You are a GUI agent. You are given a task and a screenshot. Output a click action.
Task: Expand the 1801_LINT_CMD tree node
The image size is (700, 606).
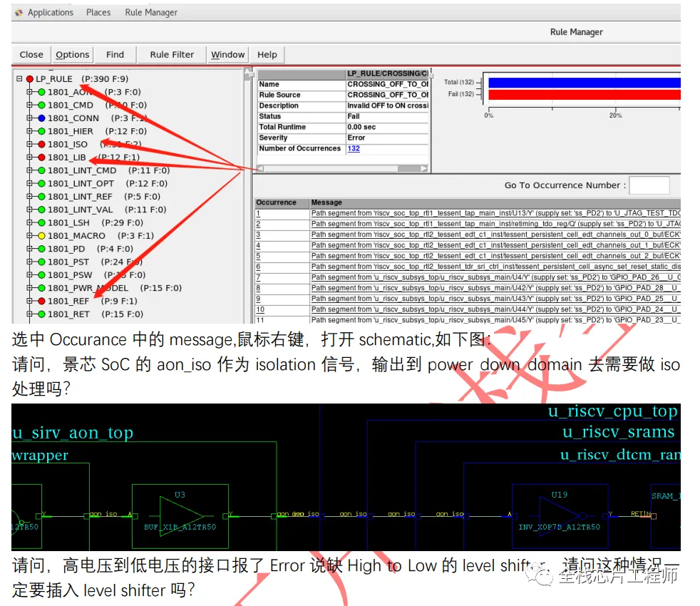tap(29, 170)
